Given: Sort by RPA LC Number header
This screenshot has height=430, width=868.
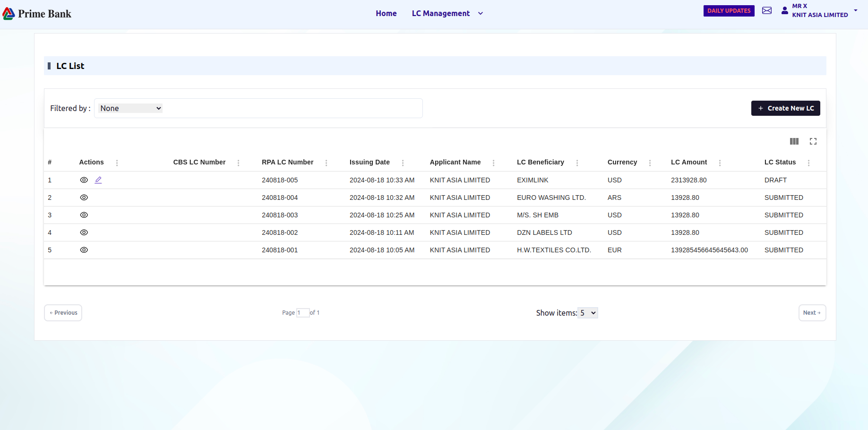Looking at the screenshot, I should [x=287, y=162].
